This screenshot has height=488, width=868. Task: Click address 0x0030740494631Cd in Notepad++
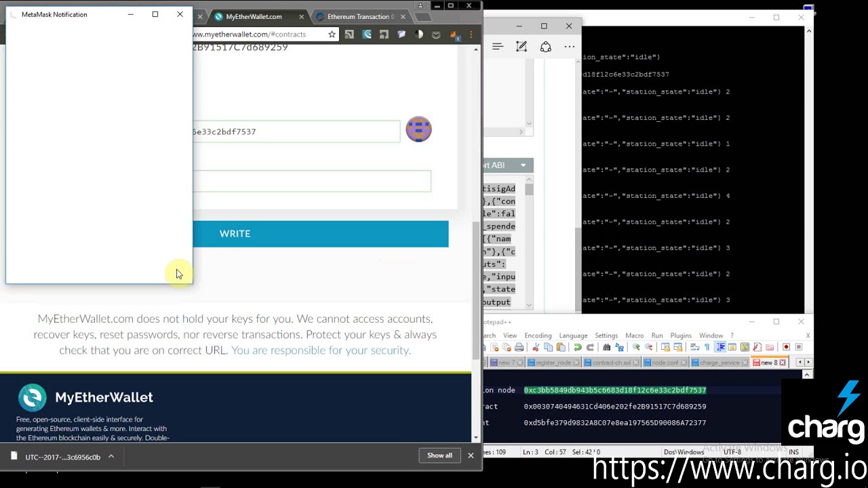(615, 407)
